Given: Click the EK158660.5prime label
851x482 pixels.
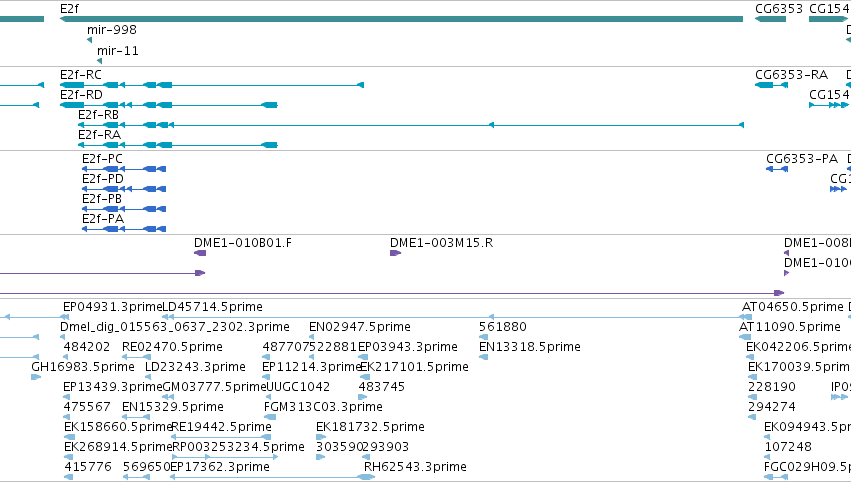Looking at the screenshot, I should click(118, 428).
